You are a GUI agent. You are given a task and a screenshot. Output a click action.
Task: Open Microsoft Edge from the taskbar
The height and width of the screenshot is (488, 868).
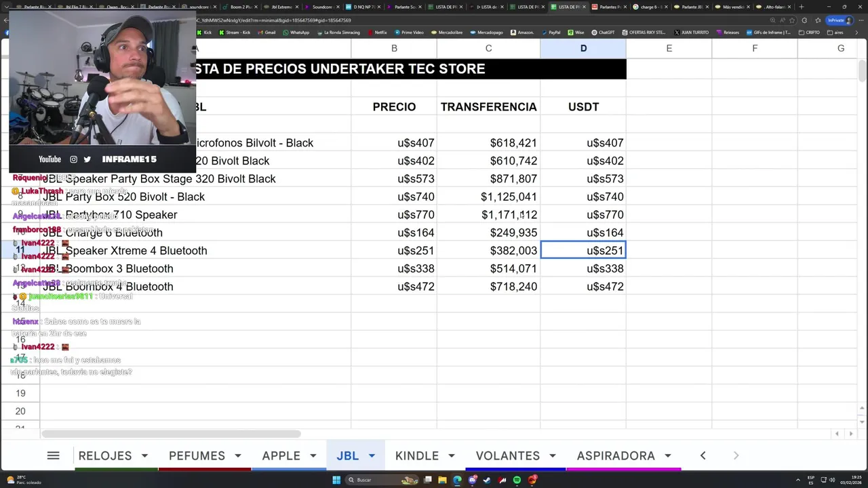[457, 480]
